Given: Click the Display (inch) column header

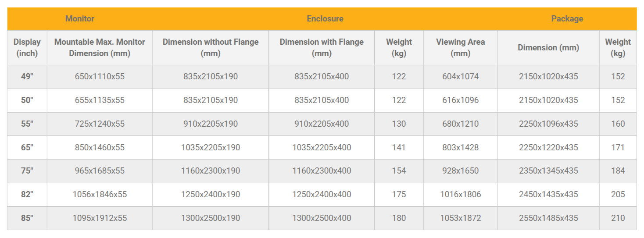Looking at the screenshot, I should point(27,48).
